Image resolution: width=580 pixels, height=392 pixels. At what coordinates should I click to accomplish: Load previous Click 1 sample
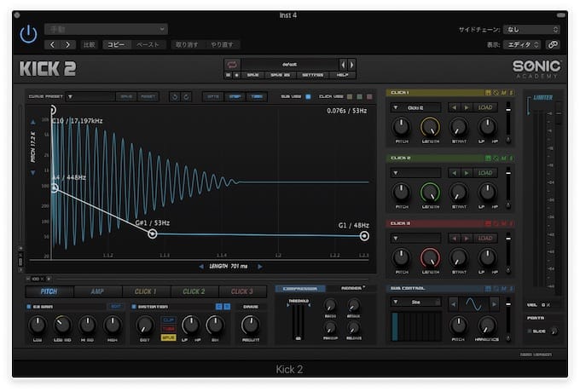pyautogui.click(x=455, y=107)
